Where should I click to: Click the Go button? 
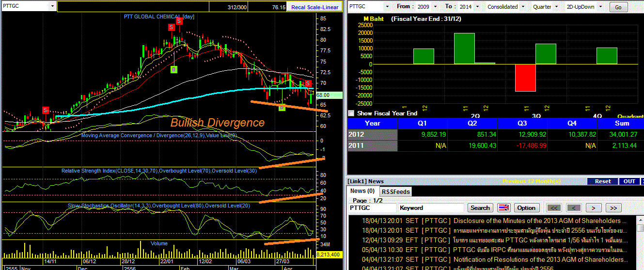coord(618,7)
